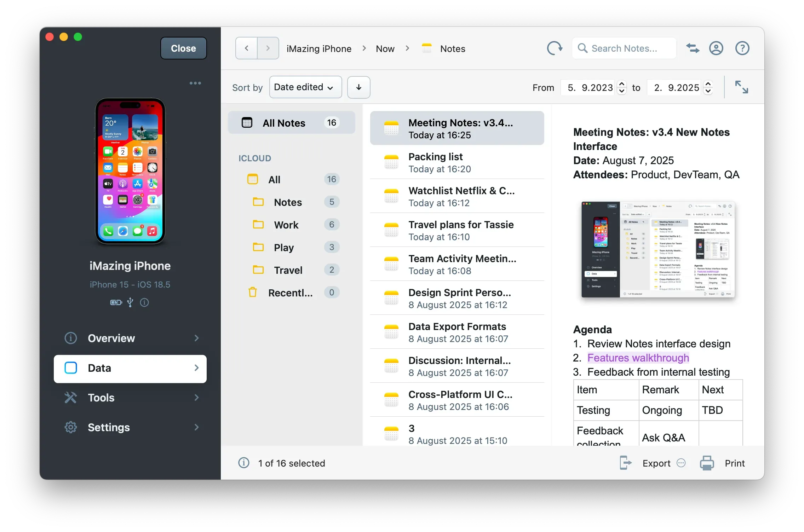Open the transfer/sync options icon
Viewport: 804px width, 532px height.
693,48
